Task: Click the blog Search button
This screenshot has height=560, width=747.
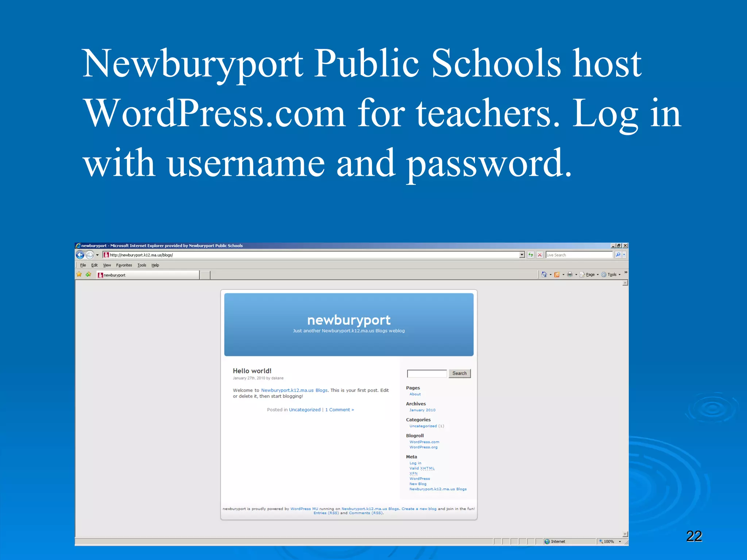Action: 460,373
